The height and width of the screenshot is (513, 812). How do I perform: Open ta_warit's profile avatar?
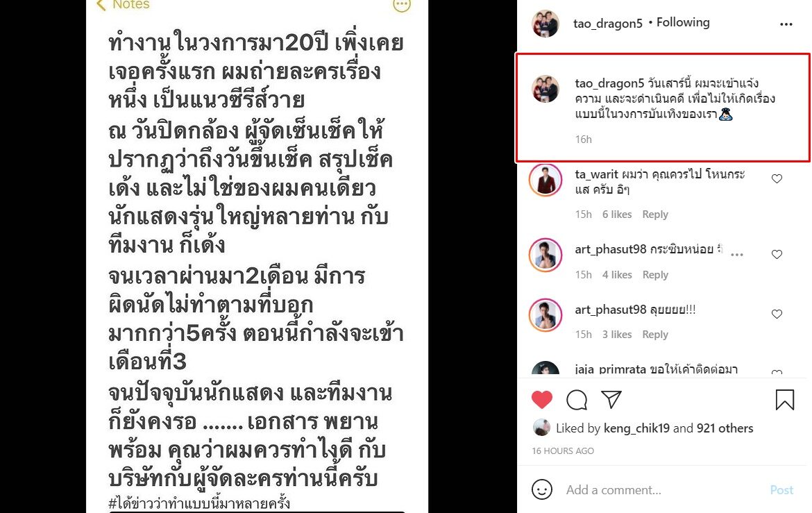coord(545,180)
